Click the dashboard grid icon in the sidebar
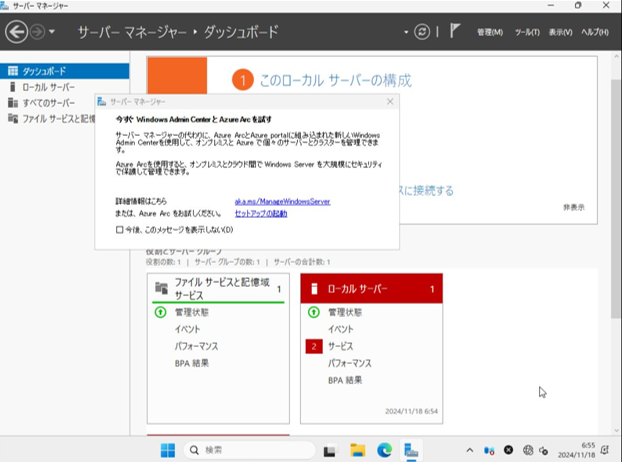Viewport: 622px width, 462px height. (13, 71)
